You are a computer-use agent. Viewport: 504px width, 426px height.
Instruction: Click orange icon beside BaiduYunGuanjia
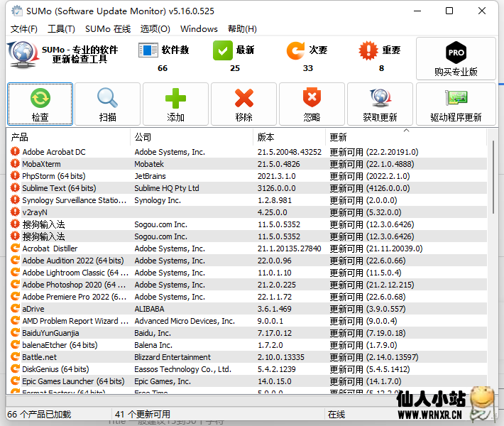15,332
